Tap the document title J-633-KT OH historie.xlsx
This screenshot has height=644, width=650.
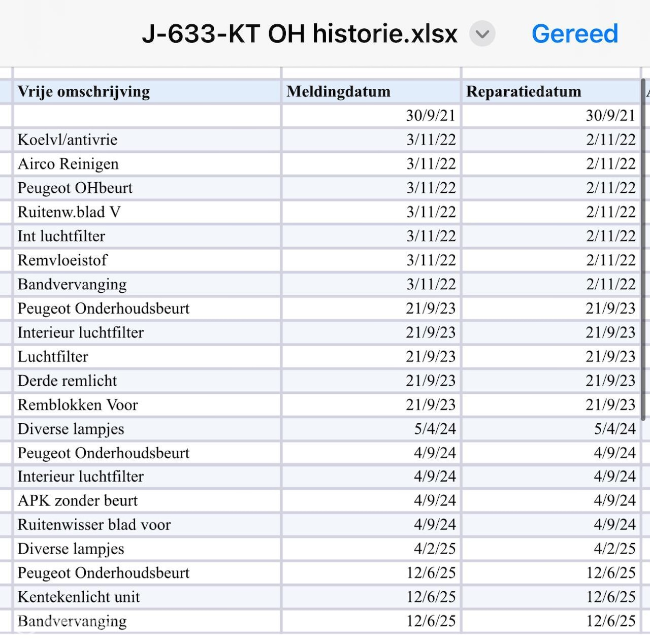click(300, 34)
